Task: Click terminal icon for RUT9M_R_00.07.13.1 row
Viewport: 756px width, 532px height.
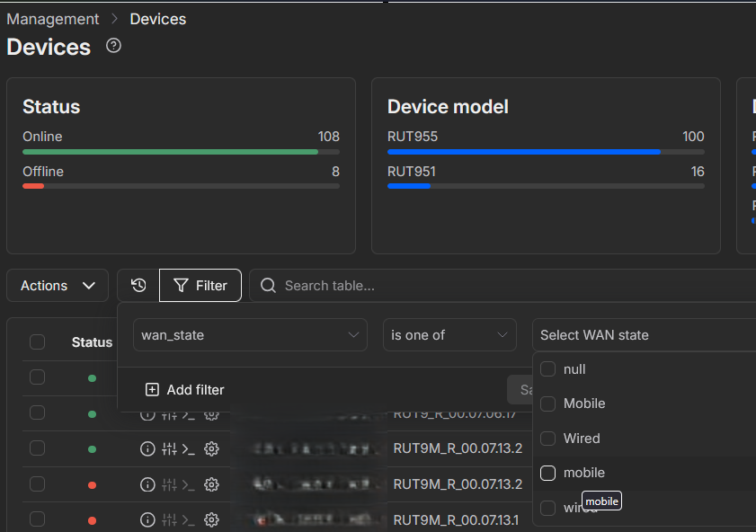Action: click(189, 520)
